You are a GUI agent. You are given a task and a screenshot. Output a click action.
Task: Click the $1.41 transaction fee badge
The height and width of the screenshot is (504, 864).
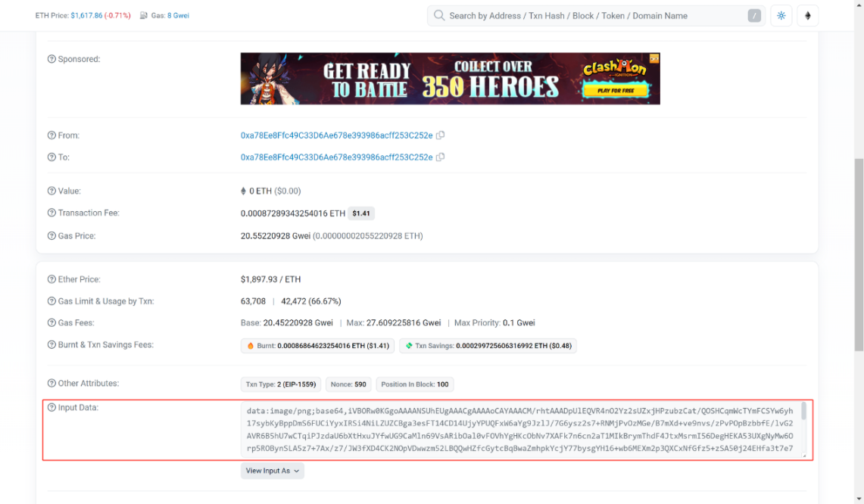[361, 213]
